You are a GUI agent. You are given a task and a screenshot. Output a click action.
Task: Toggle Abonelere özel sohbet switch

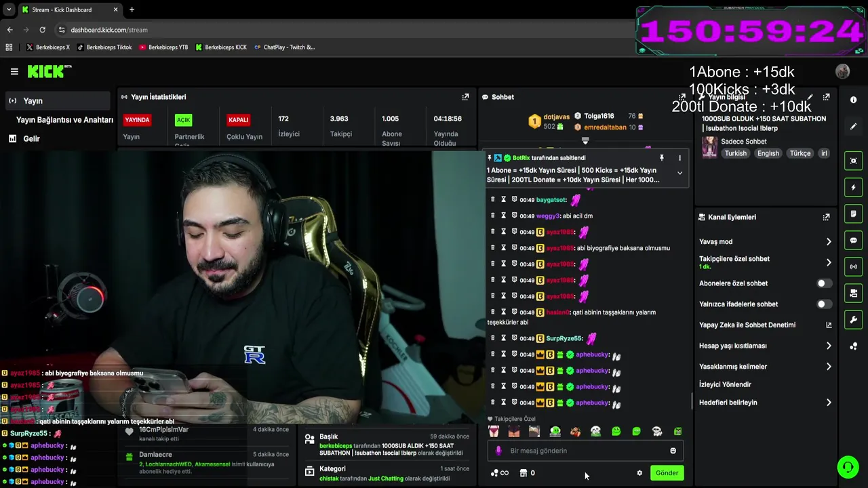[824, 283]
